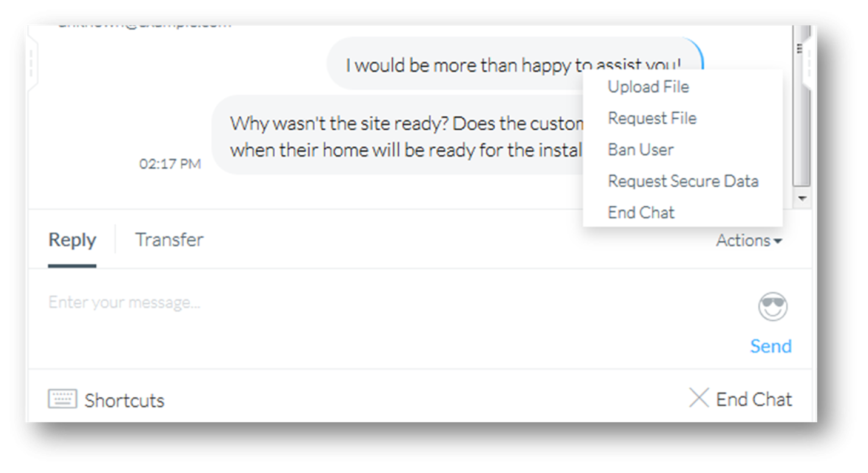
Task: Switch to the Reply tab
Action: [x=72, y=240]
